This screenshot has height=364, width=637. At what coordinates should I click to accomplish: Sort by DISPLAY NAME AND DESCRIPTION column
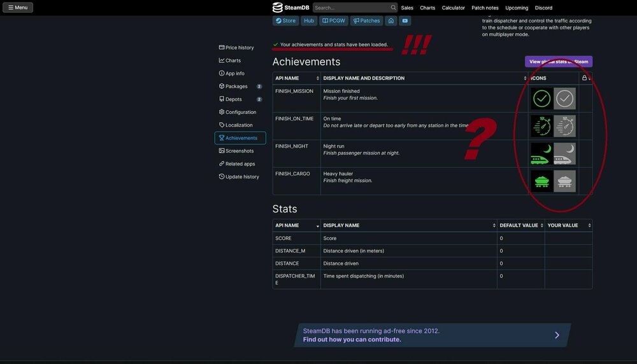(x=424, y=78)
